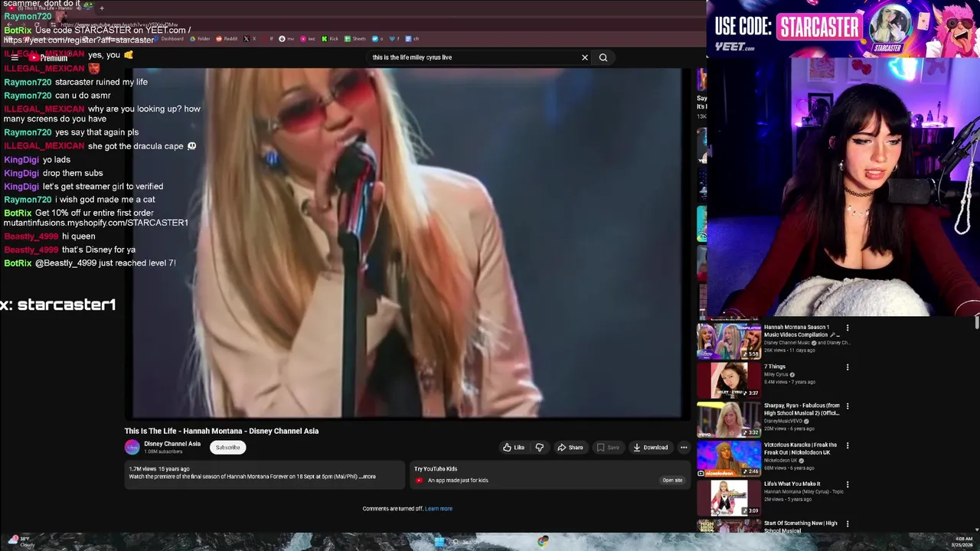
Task: Open Dashboard bookmark in bookmarks bar
Action: (x=169, y=38)
